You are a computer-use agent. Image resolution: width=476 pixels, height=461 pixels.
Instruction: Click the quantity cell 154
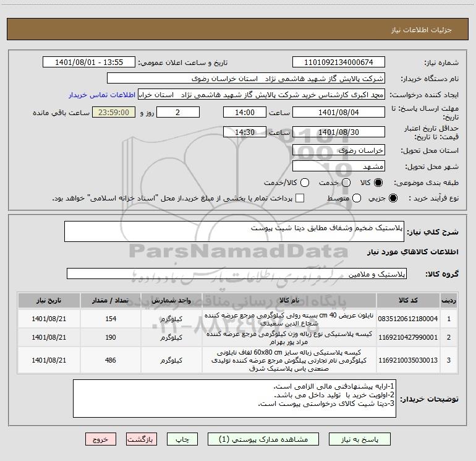point(111,319)
